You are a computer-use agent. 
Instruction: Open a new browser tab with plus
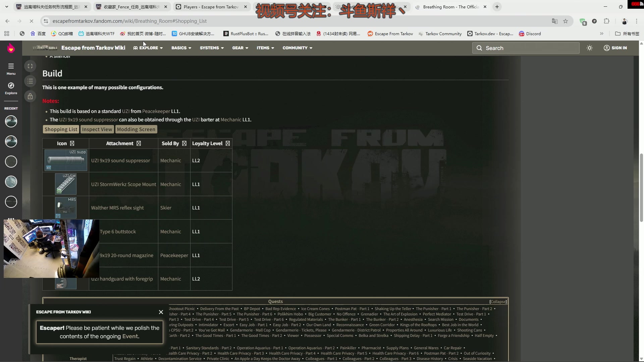tap(497, 7)
